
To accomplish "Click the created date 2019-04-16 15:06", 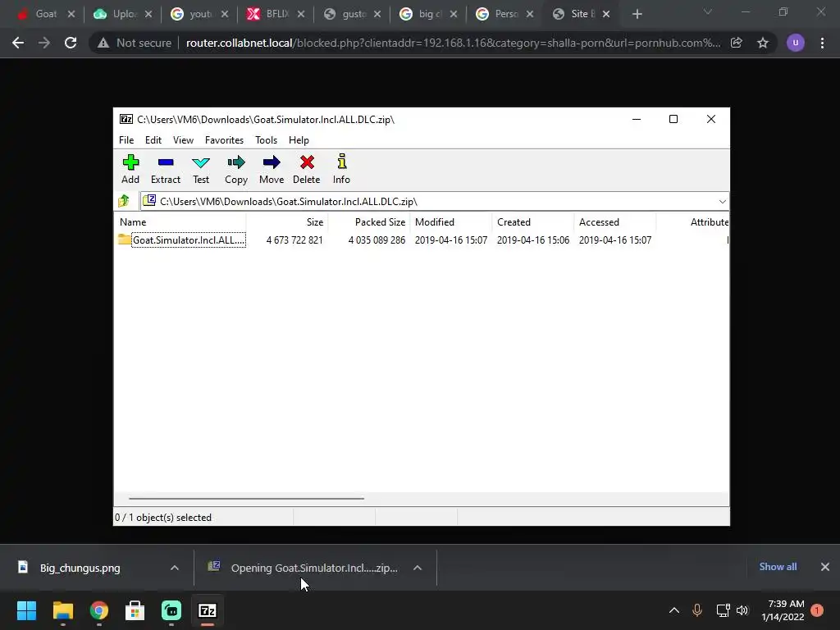I will (533, 240).
